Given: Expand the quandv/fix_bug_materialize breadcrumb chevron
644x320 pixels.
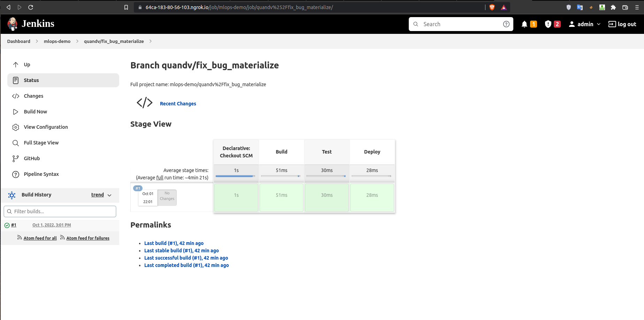Looking at the screenshot, I should (151, 41).
